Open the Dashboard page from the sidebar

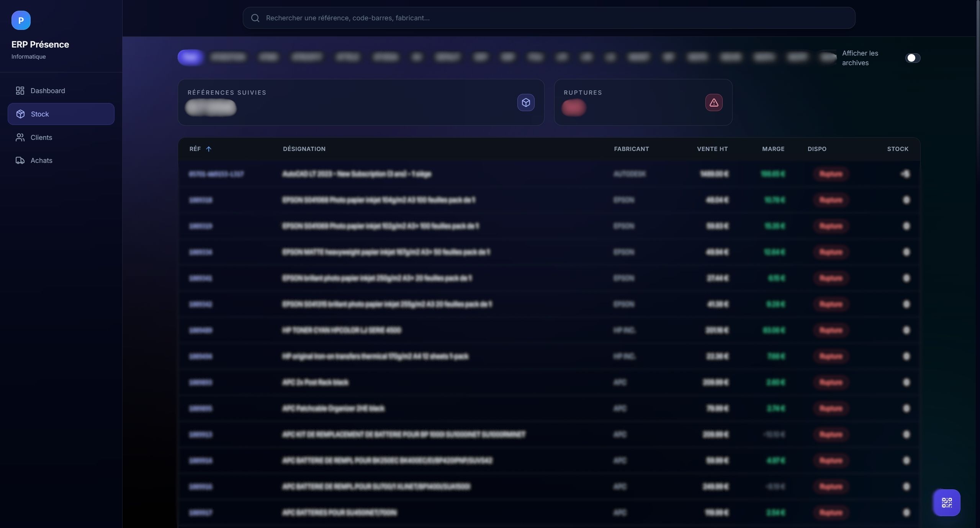click(x=61, y=91)
